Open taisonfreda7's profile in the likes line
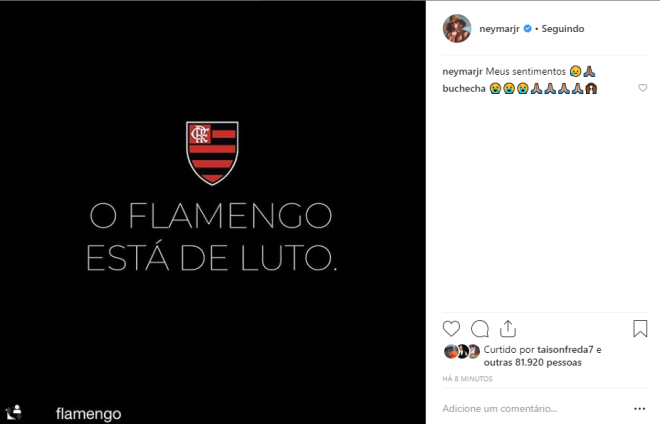This screenshot has width=660, height=424. click(565, 349)
